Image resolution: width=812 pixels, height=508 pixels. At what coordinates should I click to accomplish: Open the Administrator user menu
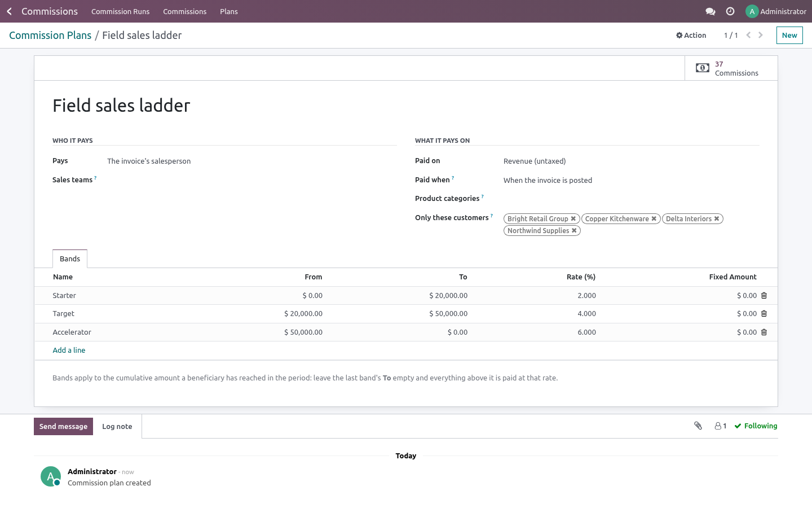click(x=776, y=11)
